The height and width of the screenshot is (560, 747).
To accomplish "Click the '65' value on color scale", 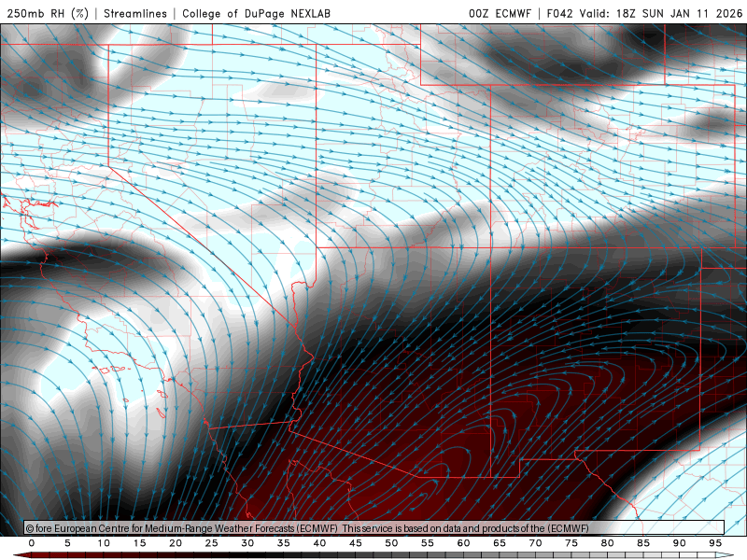I will [500, 543].
